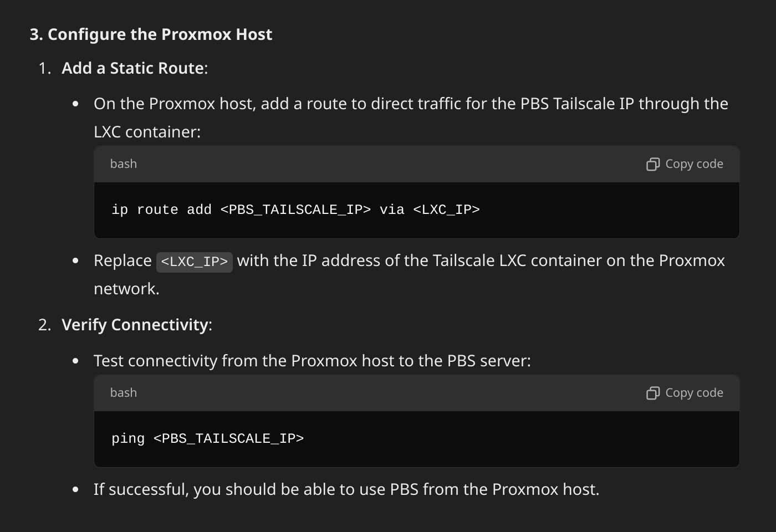Image resolution: width=776 pixels, height=532 pixels.
Task: Click <PBS_TAILSCALE_IP> in the ping command
Action: (x=228, y=439)
